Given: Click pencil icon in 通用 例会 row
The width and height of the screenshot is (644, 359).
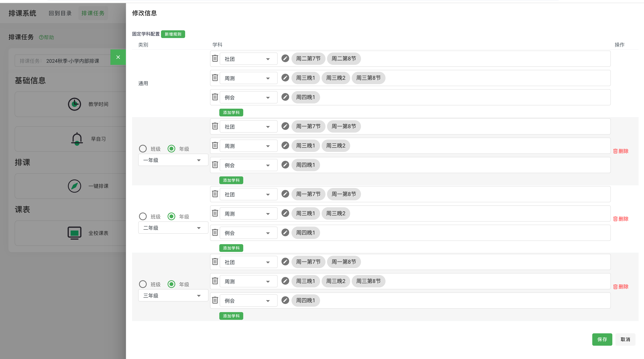Looking at the screenshot, I should coord(285,97).
